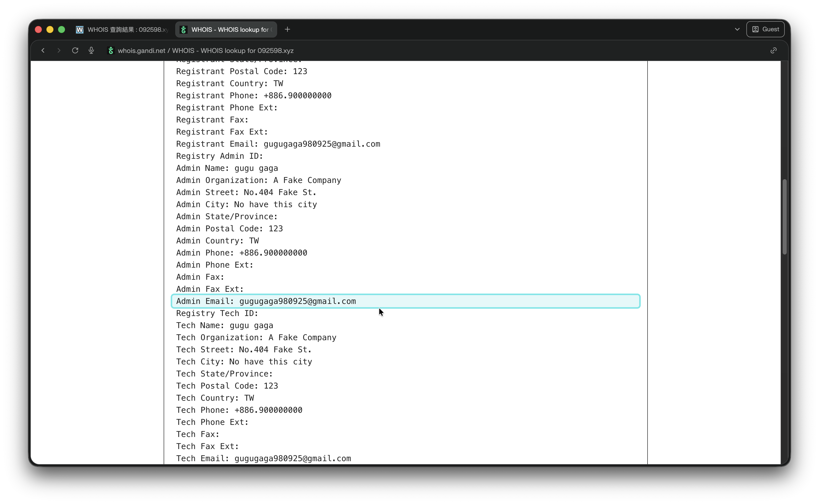The image size is (819, 504).
Task: Click the Tech Email line
Action: pyautogui.click(x=264, y=458)
